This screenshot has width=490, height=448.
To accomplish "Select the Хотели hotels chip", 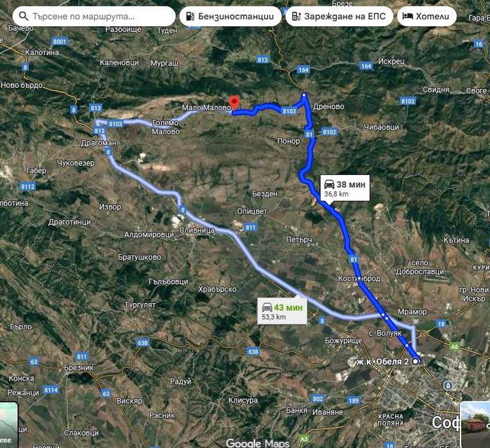I will [427, 16].
